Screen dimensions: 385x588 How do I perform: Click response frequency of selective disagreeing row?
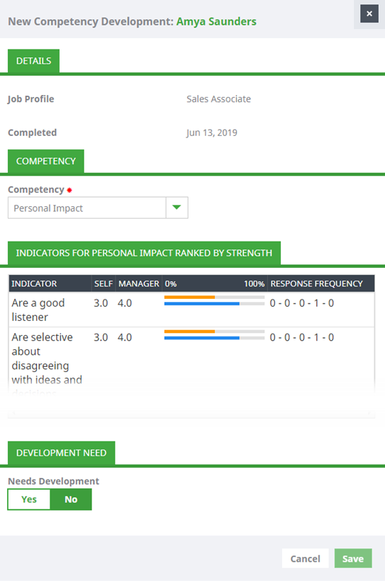pos(302,337)
